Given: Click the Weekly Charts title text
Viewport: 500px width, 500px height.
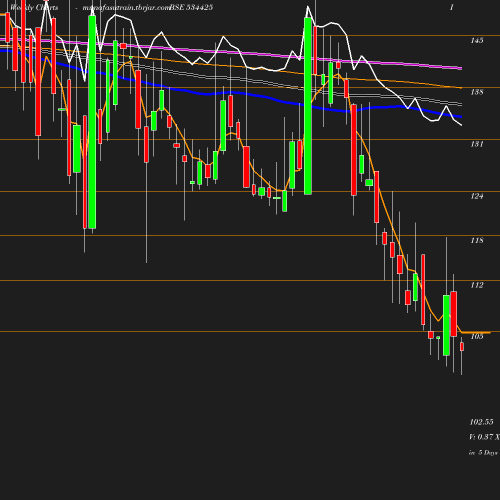Looking at the screenshot, I should 34,8.
